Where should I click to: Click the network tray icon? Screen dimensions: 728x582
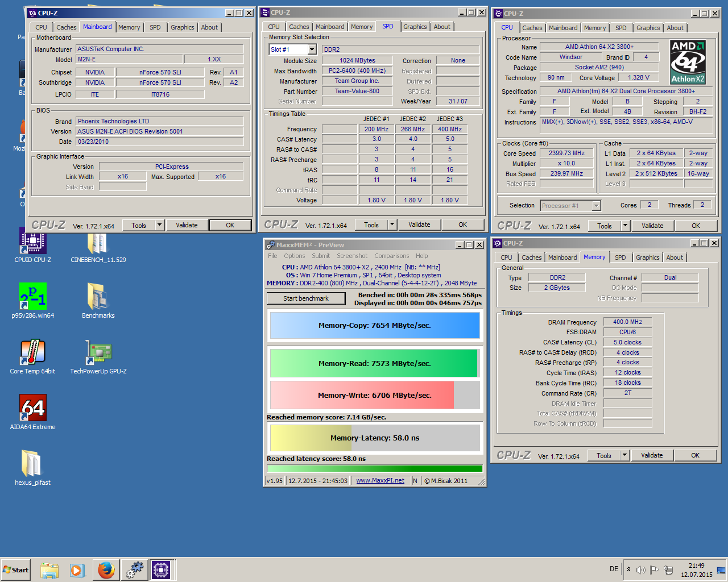point(668,569)
